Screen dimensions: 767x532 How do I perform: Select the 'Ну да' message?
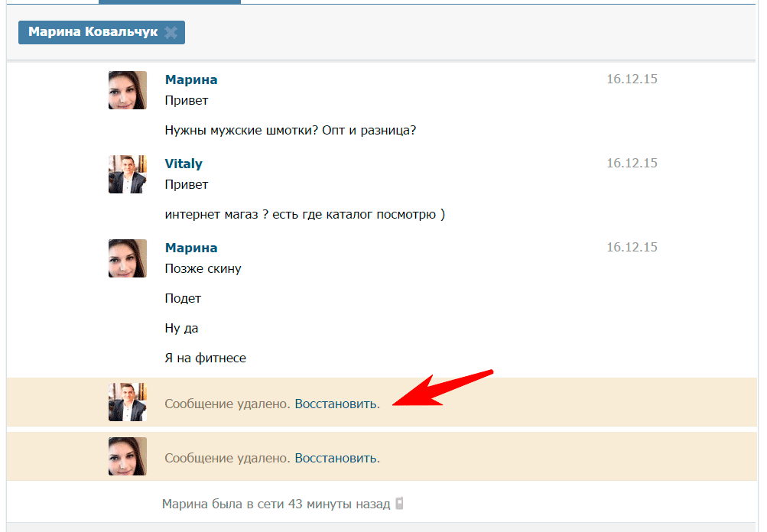(x=181, y=328)
